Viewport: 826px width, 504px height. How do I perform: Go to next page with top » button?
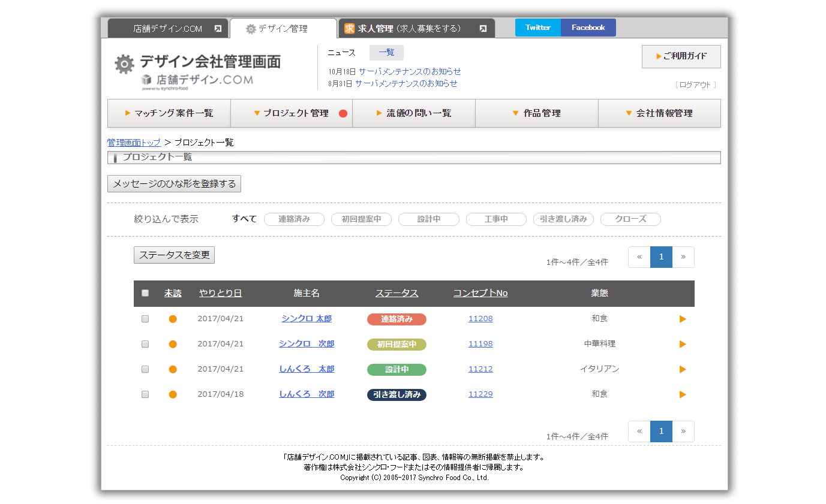coord(683,257)
